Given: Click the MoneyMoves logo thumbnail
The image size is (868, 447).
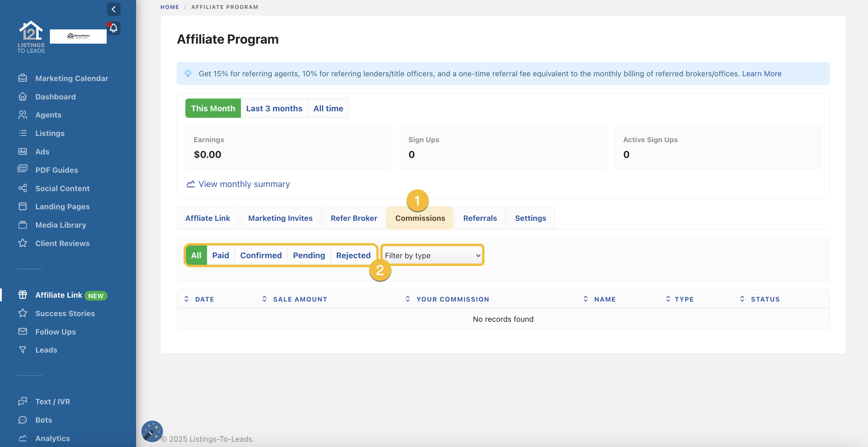Looking at the screenshot, I should click(x=78, y=36).
